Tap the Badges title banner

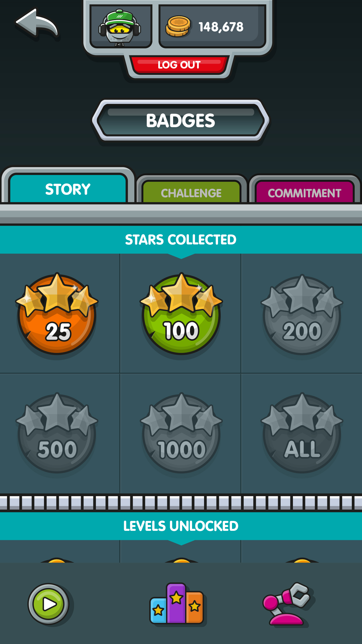(x=181, y=120)
